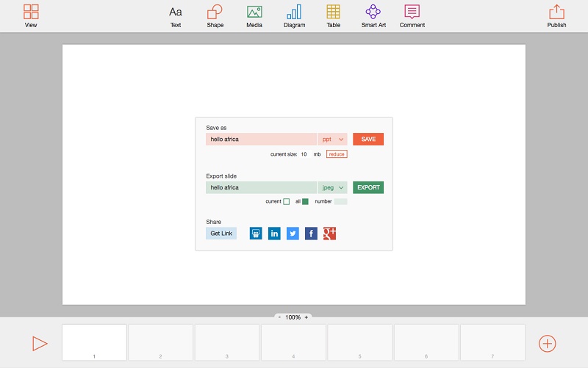Click the SAVE button

click(x=368, y=139)
